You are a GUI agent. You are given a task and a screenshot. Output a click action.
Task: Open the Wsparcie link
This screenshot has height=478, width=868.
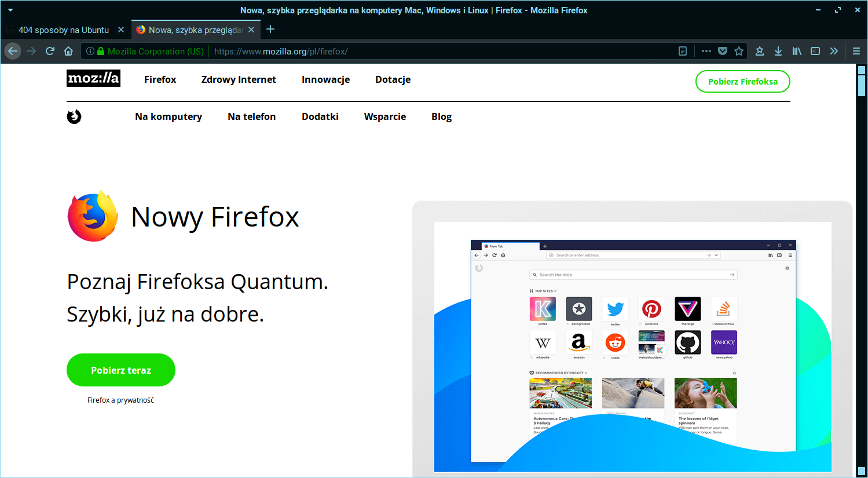384,116
